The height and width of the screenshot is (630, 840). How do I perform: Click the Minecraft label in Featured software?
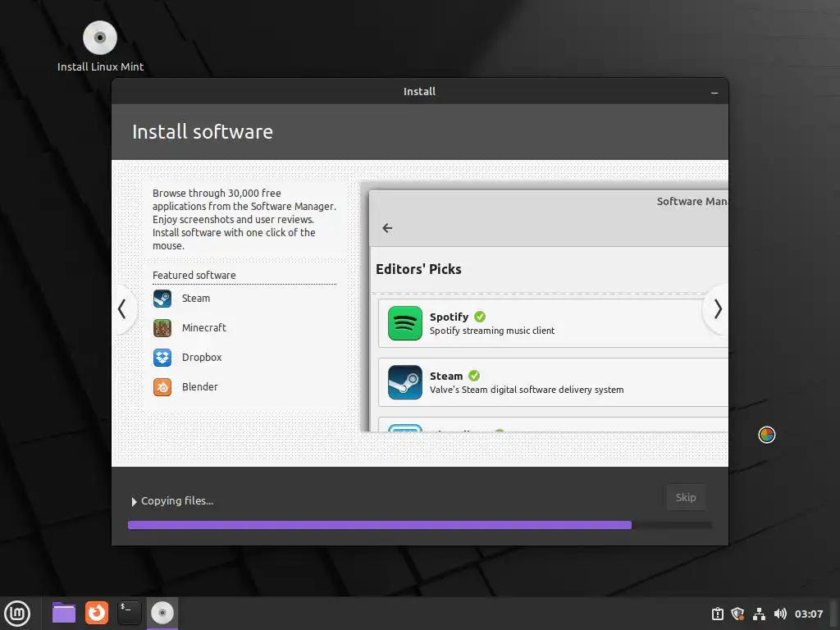point(203,328)
